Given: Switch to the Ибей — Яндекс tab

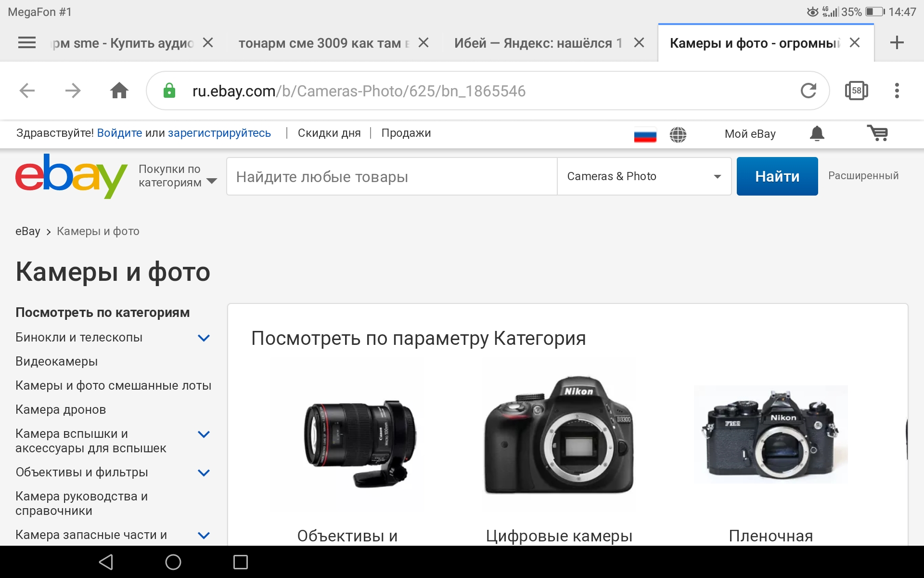Looking at the screenshot, I should tap(538, 43).
